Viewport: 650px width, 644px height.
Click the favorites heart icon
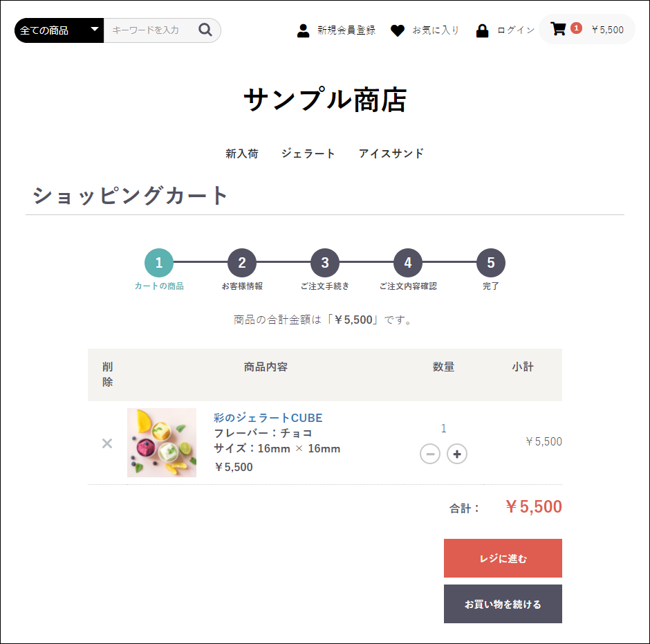coord(397,30)
